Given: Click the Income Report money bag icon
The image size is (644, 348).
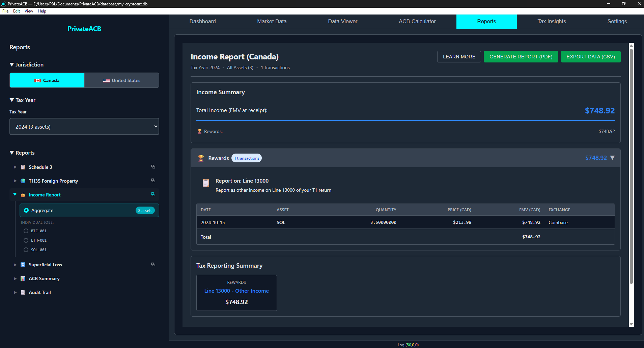Looking at the screenshot, I should tap(23, 195).
